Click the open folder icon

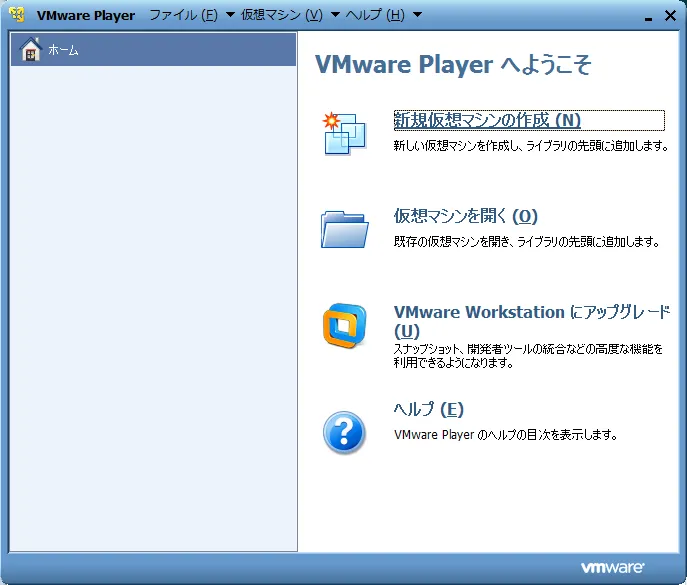[x=344, y=230]
